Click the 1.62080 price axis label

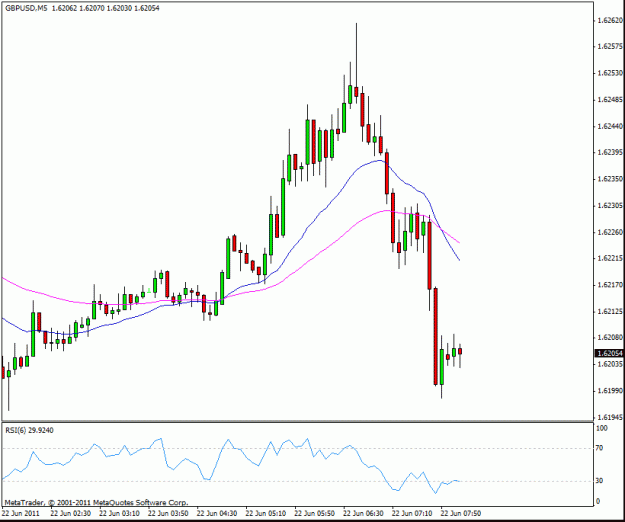click(x=610, y=338)
